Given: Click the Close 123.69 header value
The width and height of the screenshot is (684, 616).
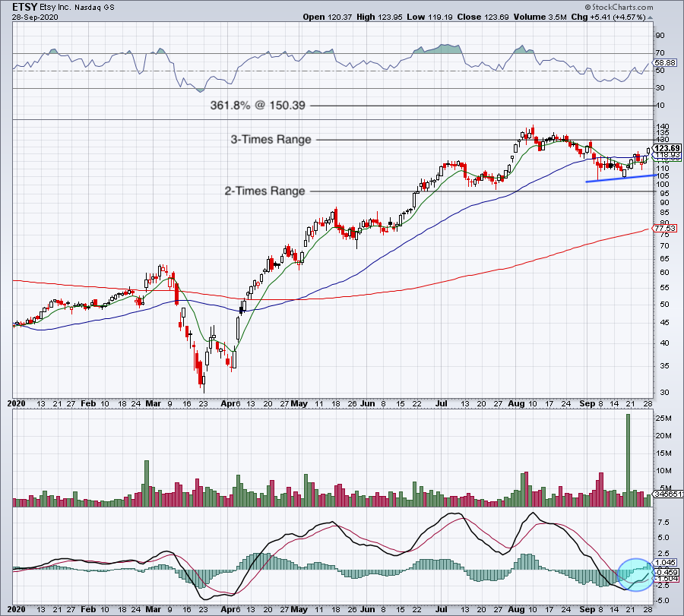Looking at the screenshot, I should pos(483,17).
